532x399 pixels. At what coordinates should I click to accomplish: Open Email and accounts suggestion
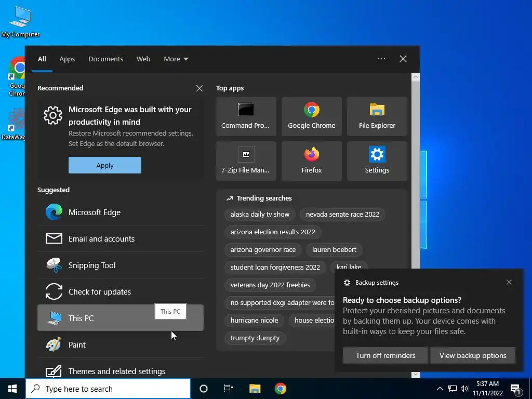(x=121, y=238)
